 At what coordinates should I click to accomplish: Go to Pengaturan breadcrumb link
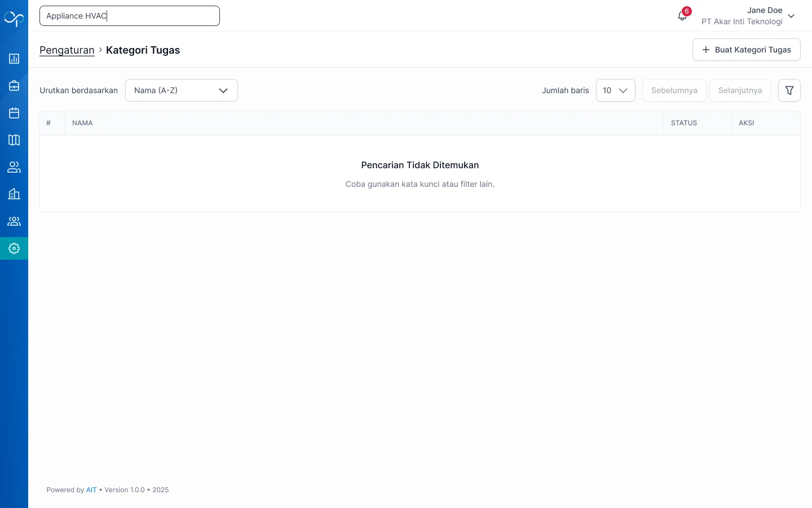click(x=67, y=50)
